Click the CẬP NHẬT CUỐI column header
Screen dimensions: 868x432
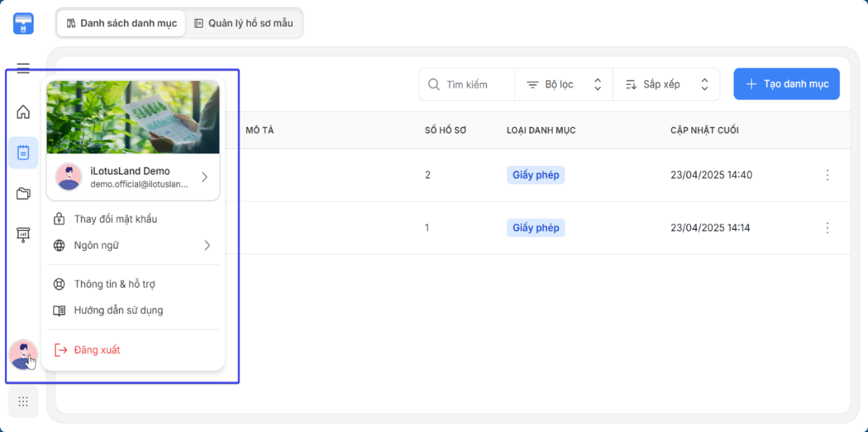pyautogui.click(x=705, y=130)
